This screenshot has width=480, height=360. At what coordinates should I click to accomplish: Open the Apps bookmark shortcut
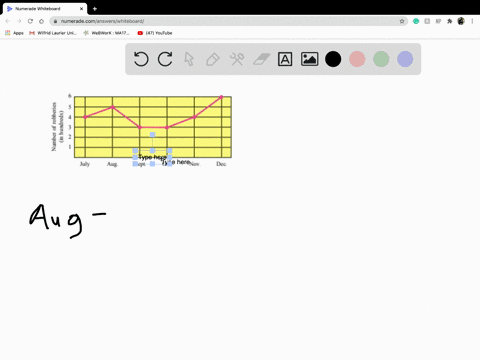tap(14, 33)
